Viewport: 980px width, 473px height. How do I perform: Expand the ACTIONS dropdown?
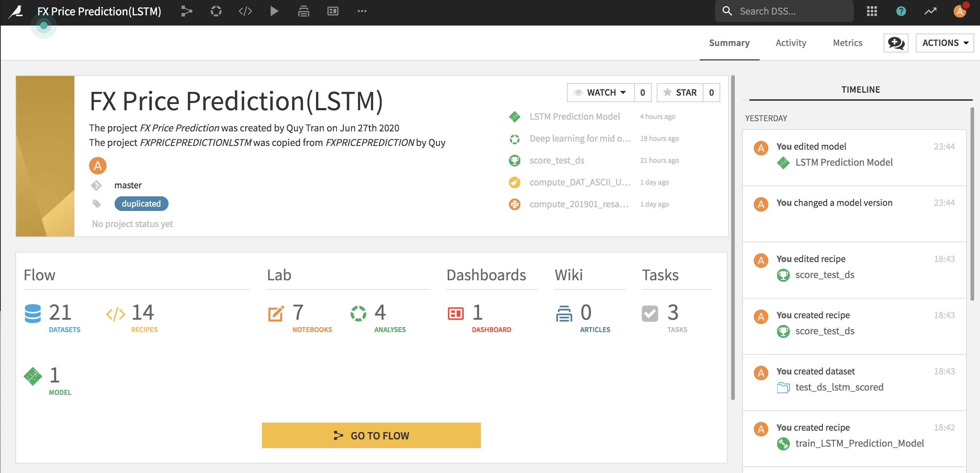[944, 43]
